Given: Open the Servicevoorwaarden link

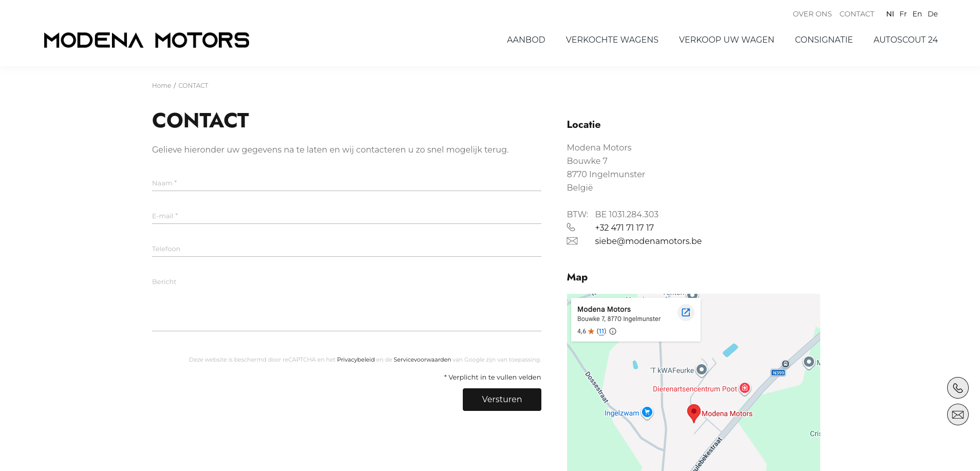Looking at the screenshot, I should [x=422, y=360].
